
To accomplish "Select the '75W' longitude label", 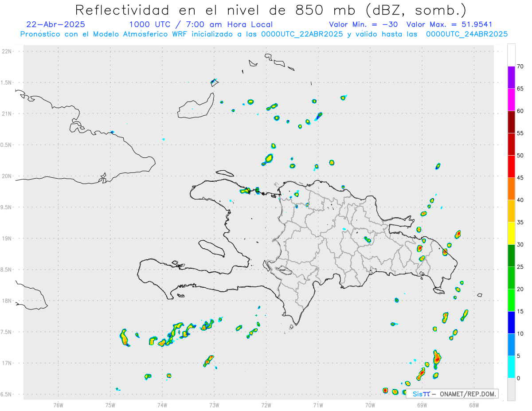I will (x=110, y=405).
